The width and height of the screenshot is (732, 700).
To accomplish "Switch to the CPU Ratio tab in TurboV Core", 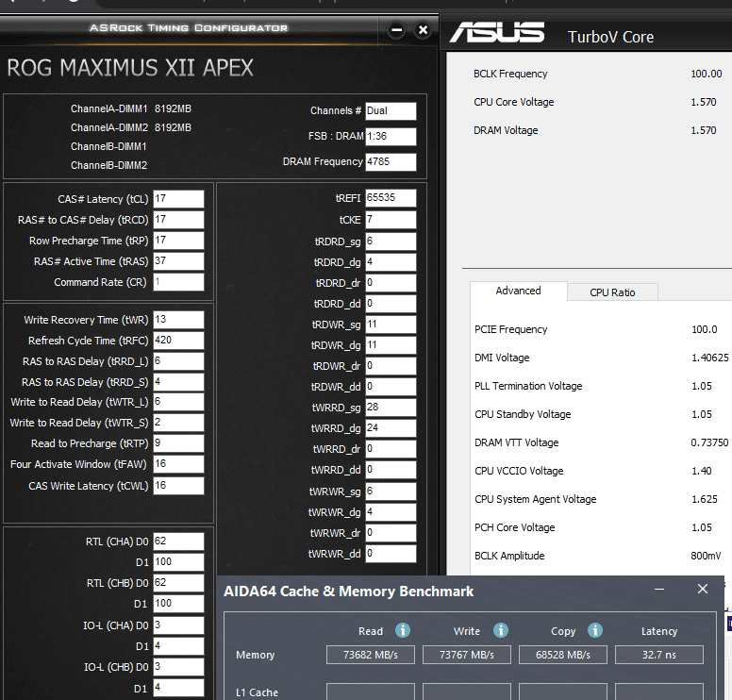I will [x=612, y=292].
